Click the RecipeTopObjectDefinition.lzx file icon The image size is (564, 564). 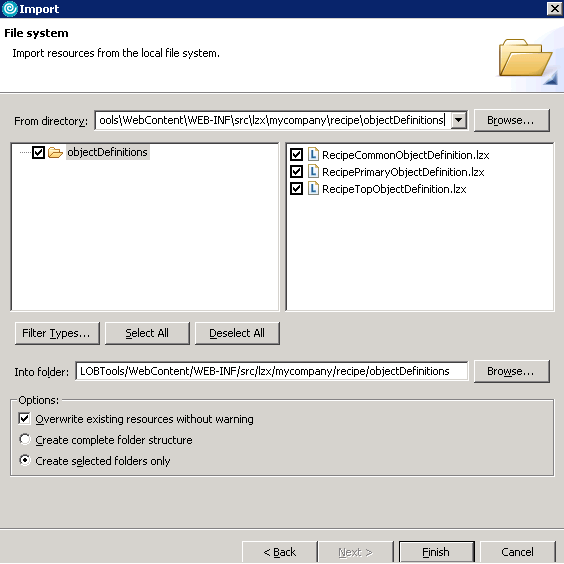tap(313, 188)
